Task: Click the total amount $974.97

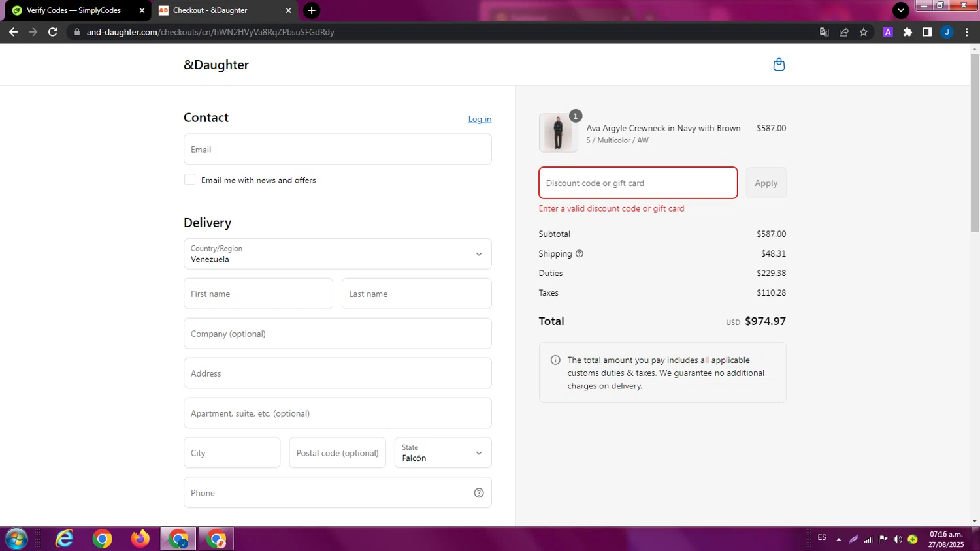Action: pos(765,321)
